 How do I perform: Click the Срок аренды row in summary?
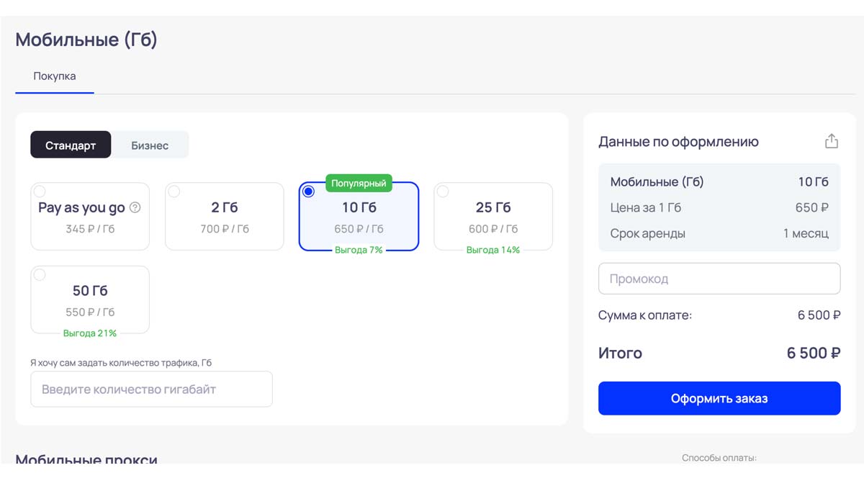(719, 233)
